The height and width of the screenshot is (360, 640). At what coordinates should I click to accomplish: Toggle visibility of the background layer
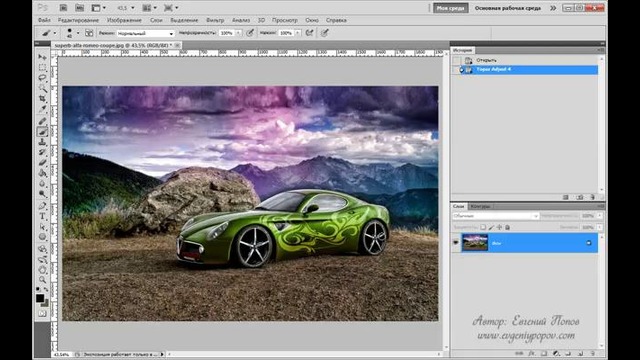pyautogui.click(x=456, y=243)
